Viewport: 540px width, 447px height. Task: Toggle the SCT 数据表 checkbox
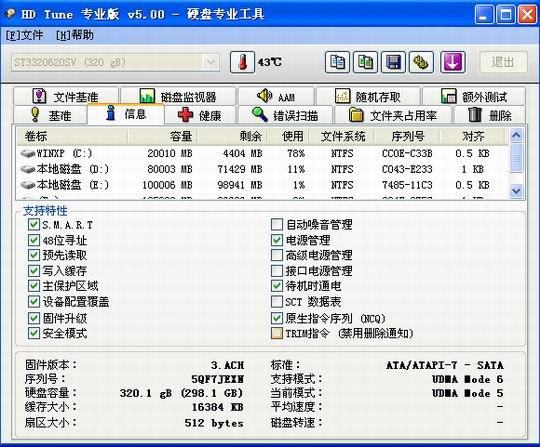277,302
